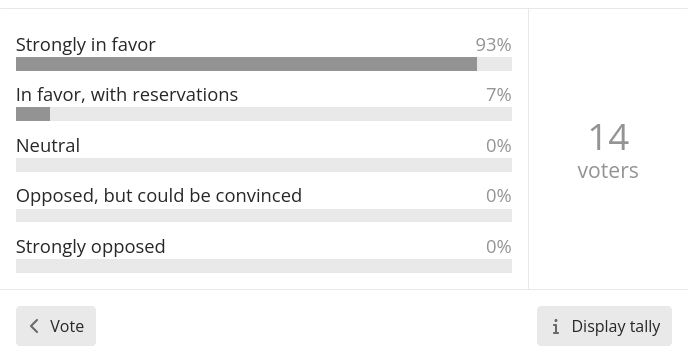Click the info icon next to Display tally
Image resolution: width=688 pixels, height=362 pixels.
(x=555, y=326)
